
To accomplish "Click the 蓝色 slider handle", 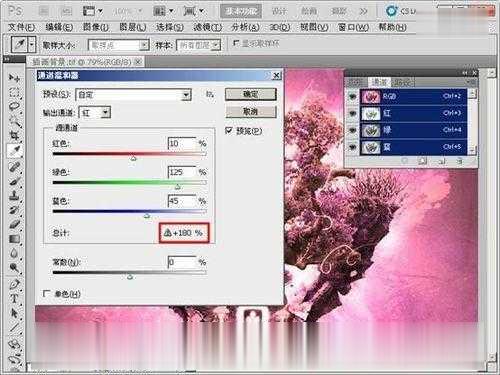I will 147,216.
